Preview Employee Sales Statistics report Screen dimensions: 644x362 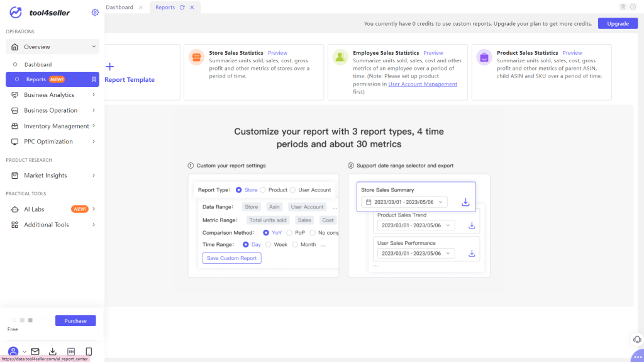point(433,53)
